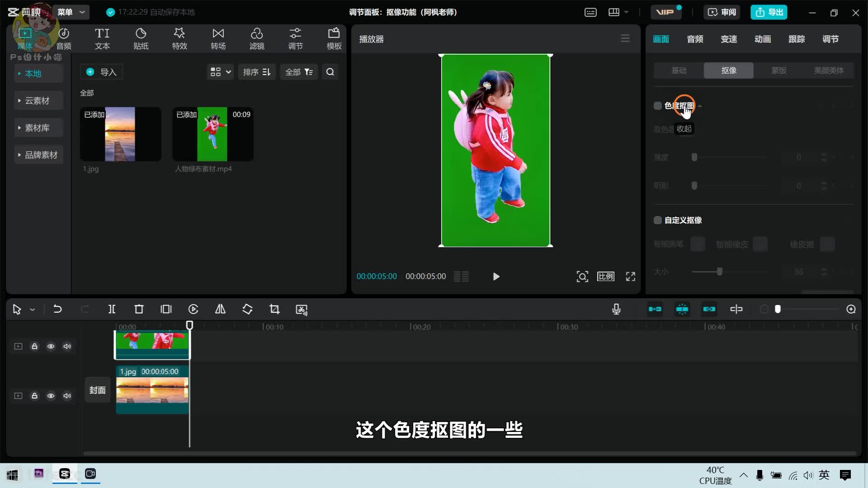Select the 人物绿布素材.mp4 media thumbnail

pyautogui.click(x=212, y=134)
